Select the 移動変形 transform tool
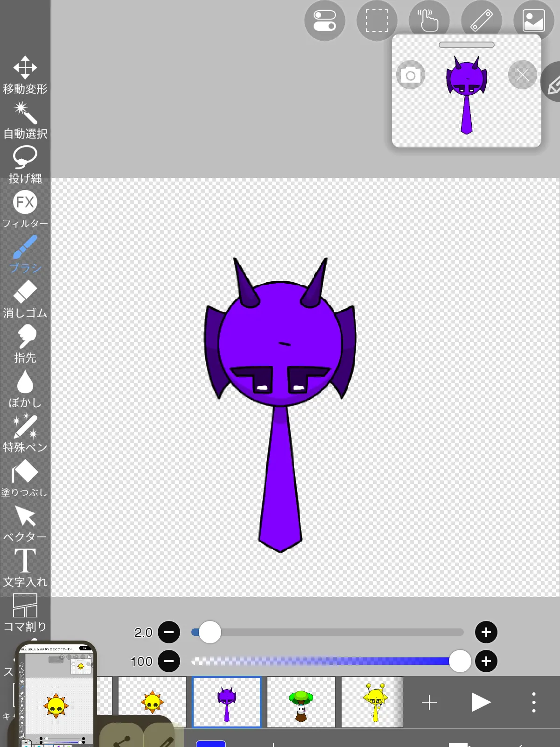The width and height of the screenshot is (560, 747). (x=25, y=75)
